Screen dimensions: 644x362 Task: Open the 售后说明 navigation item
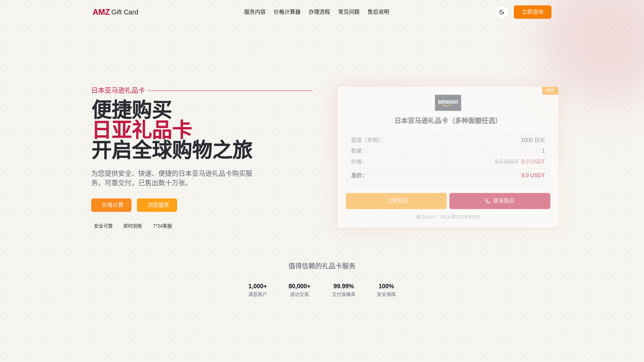378,12
